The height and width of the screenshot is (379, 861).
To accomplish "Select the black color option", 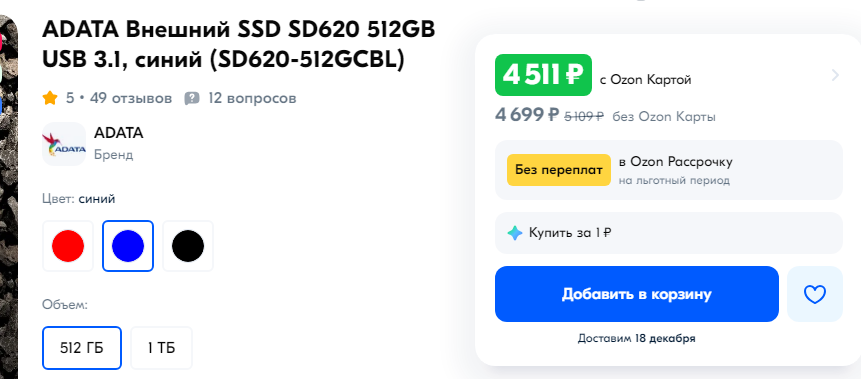I will click(188, 246).
